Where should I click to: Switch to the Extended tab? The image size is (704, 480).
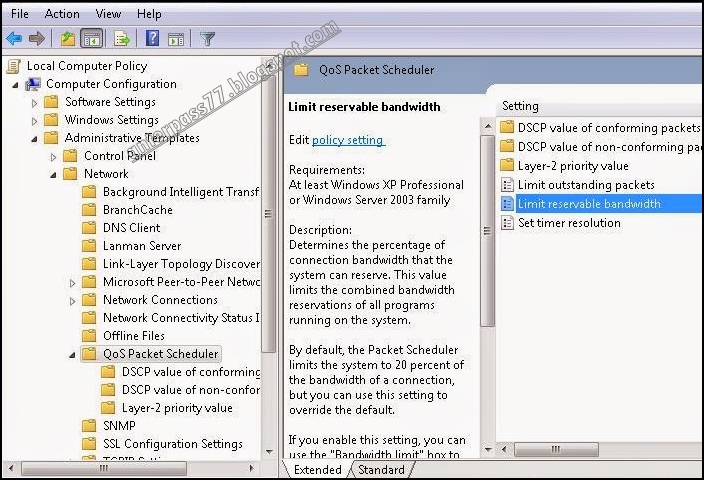point(318,470)
